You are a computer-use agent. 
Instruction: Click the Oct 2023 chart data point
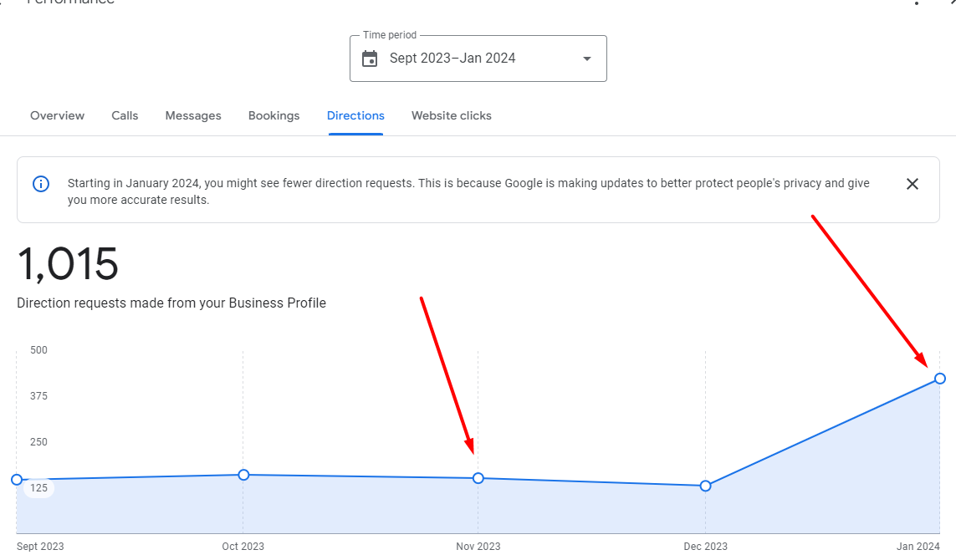coord(243,475)
